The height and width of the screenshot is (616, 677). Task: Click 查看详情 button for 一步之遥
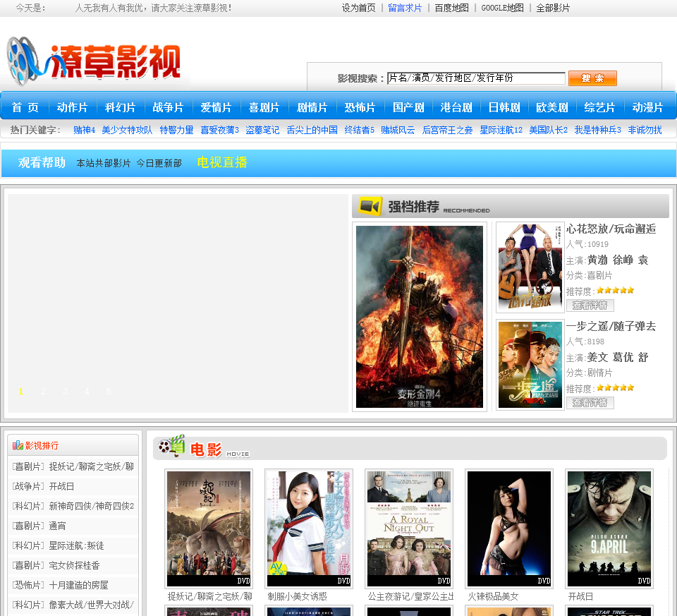pos(590,403)
